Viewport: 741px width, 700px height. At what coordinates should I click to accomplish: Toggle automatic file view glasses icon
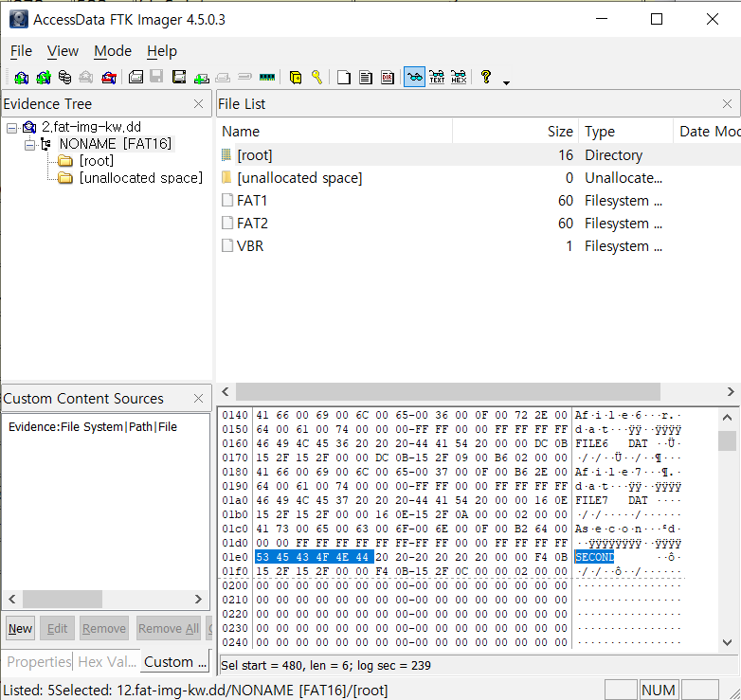pos(414,77)
